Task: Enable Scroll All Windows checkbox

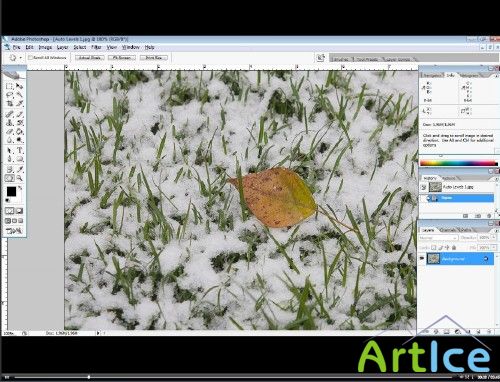Action: 31,58
